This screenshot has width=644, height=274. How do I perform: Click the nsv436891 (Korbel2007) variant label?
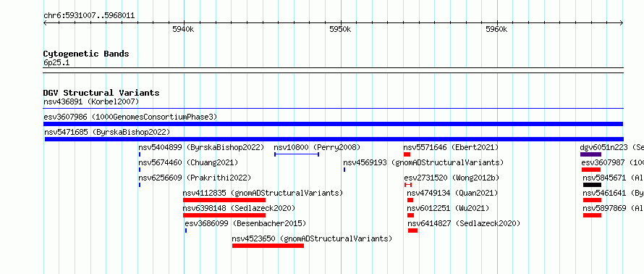(91, 101)
